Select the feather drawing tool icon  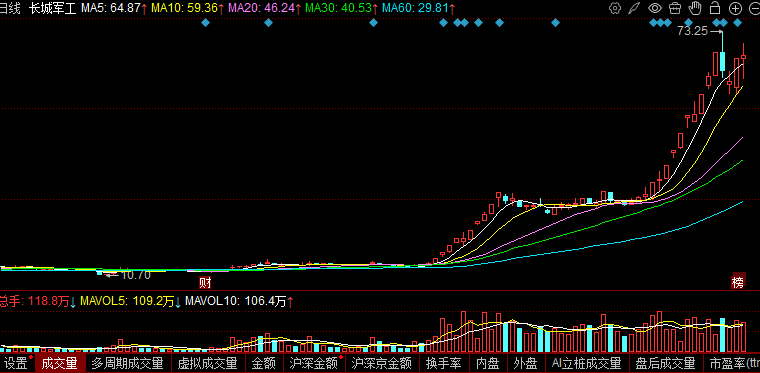click(x=634, y=8)
